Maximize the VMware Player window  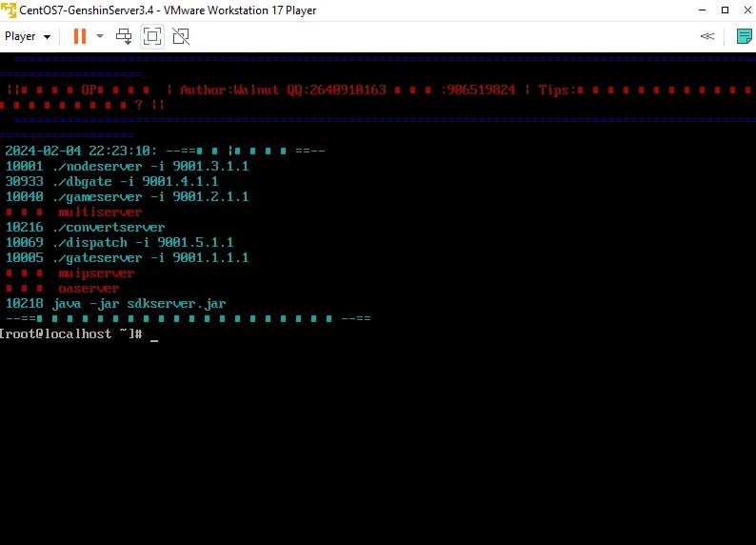point(726,10)
